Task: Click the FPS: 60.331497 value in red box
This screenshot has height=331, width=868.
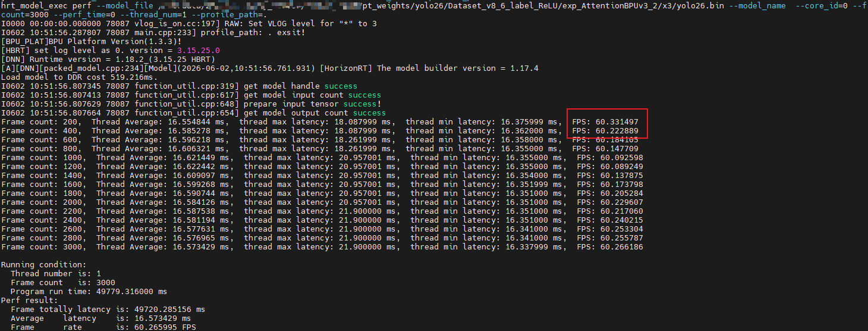Action: coord(605,122)
